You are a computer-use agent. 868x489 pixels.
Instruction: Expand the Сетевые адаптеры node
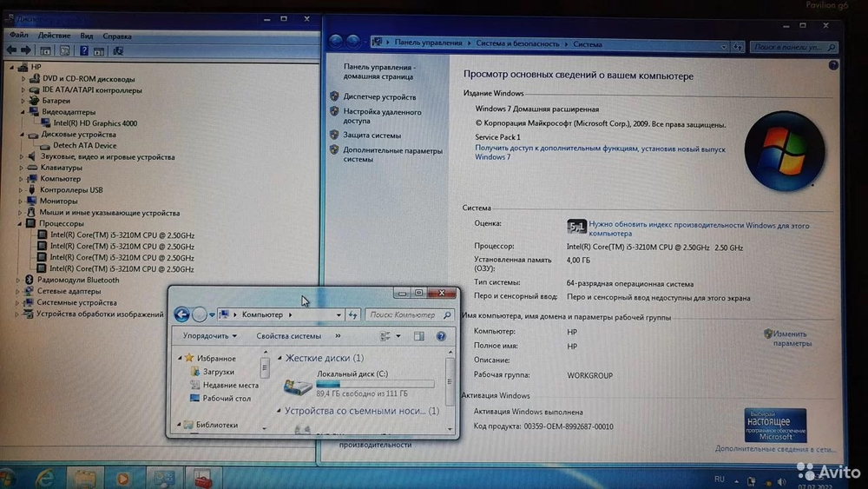(x=17, y=291)
